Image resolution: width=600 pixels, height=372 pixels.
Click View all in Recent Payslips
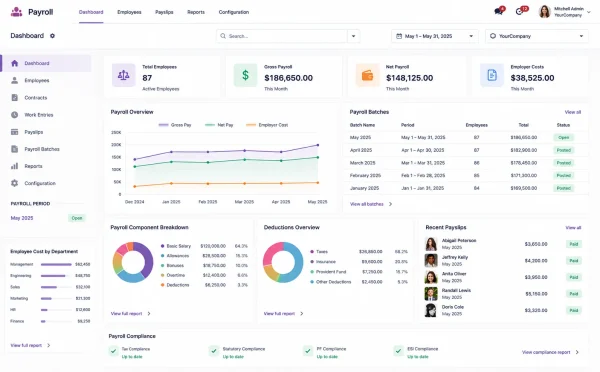573,227
